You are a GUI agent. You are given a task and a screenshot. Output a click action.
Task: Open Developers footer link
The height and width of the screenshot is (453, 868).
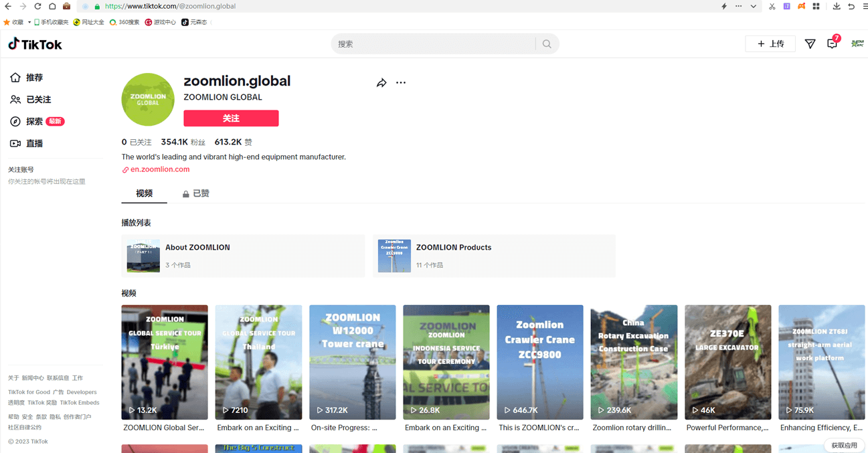tap(82, 392)
